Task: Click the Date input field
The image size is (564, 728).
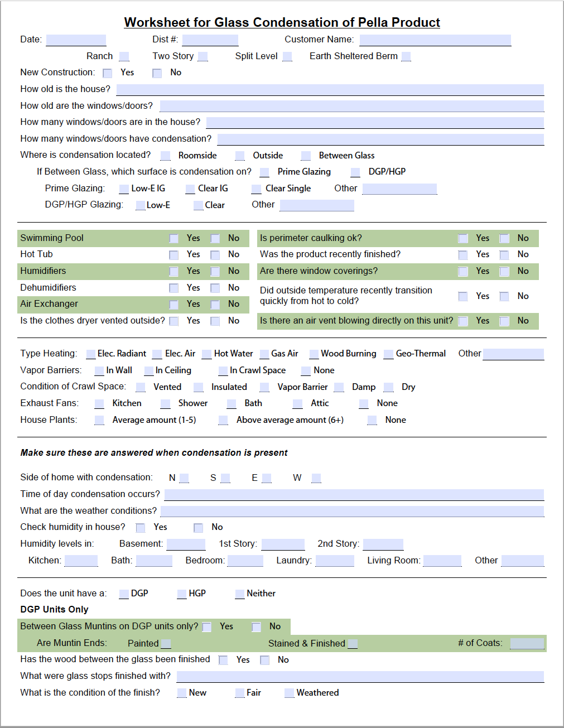Action: (76, 39)
